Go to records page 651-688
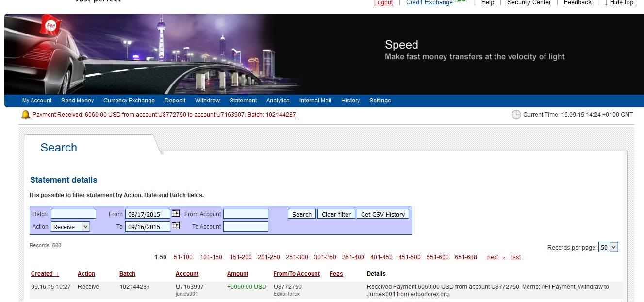644x302 pixels. 466,257
